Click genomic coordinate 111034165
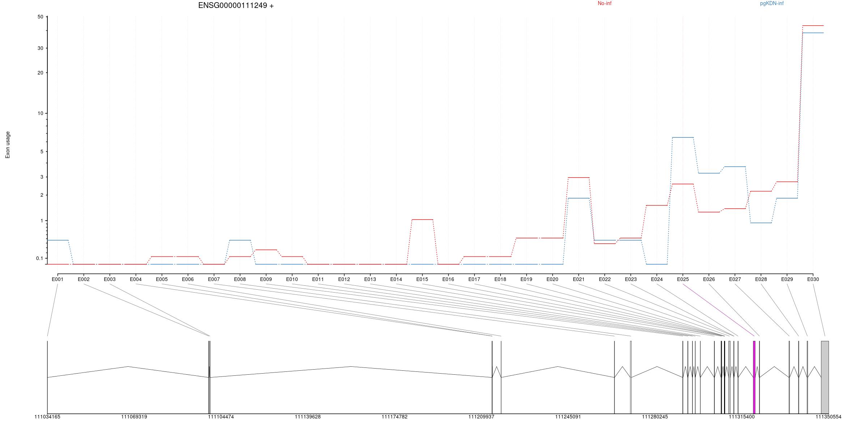 [47, 417]
